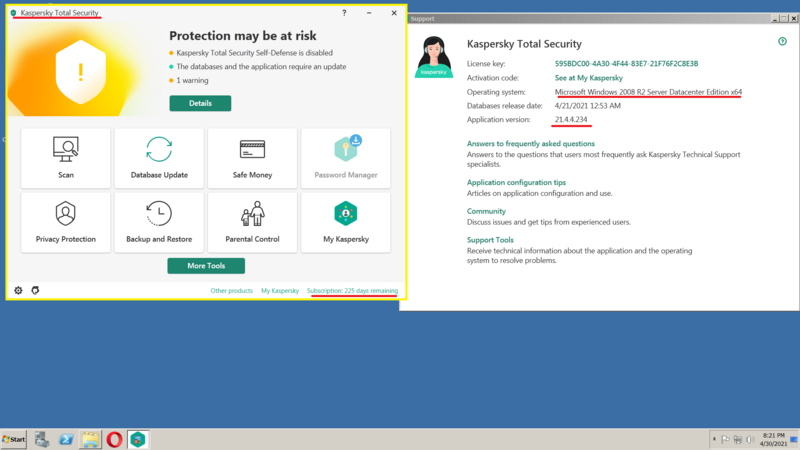Open the Parental Control tile

pyautogui.click(x=253, y=222)
